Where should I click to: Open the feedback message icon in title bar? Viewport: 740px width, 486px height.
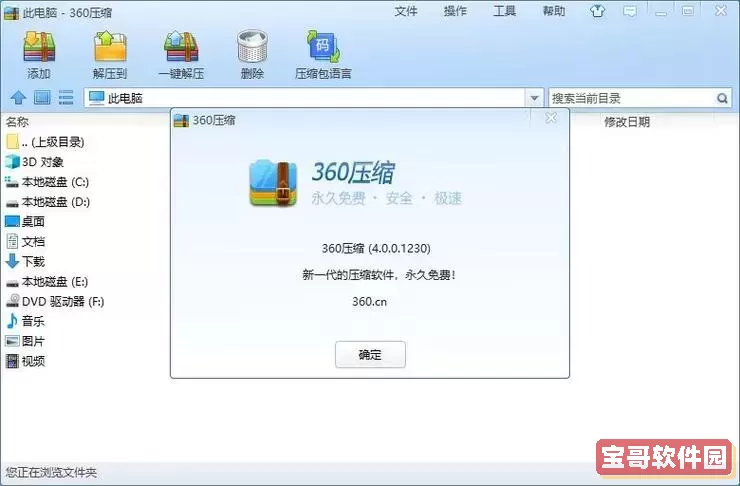[x=630, y=11]
